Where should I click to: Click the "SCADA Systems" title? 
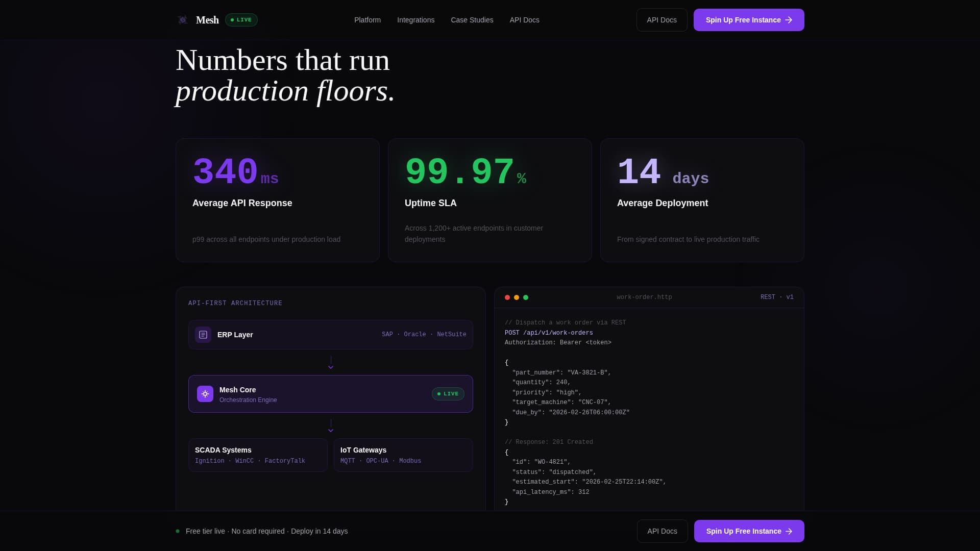point(223,450)
